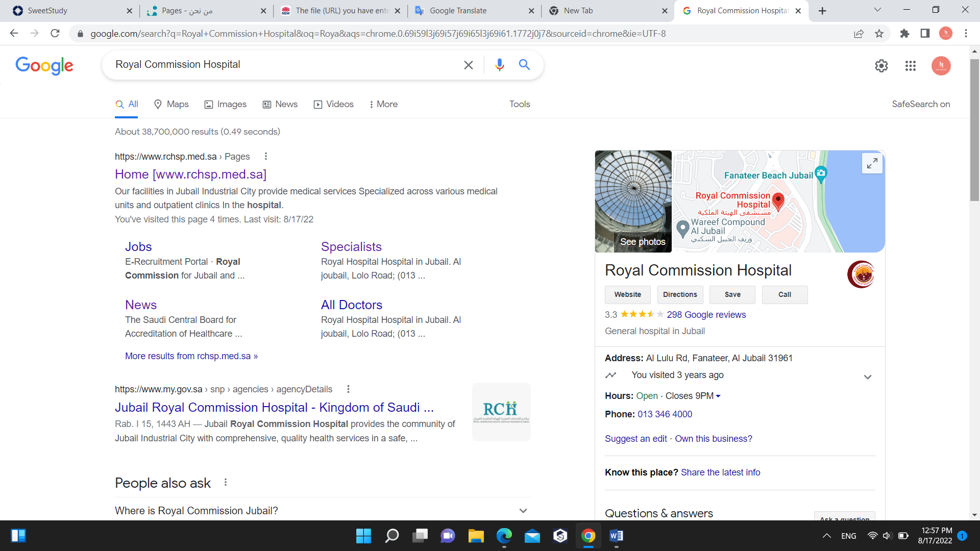This screenshot has height=551, width=980.
Task: Open 'See photos' hospital thumbnail
Action: 633,202
